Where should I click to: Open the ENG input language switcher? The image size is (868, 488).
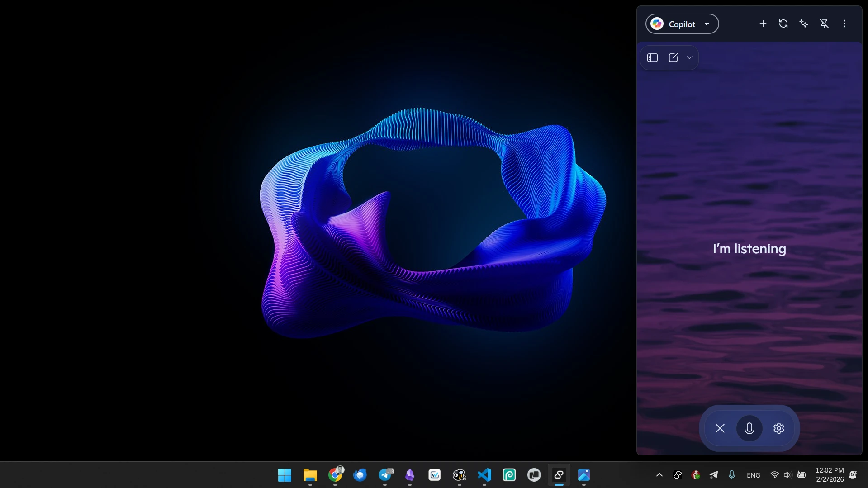point(753,475)
